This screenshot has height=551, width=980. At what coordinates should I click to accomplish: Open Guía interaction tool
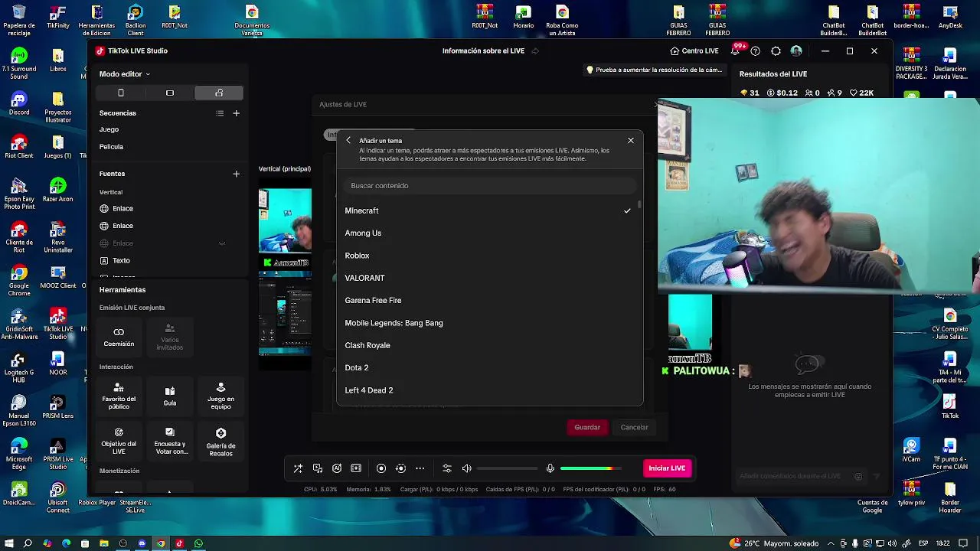[x=170, y=396]
